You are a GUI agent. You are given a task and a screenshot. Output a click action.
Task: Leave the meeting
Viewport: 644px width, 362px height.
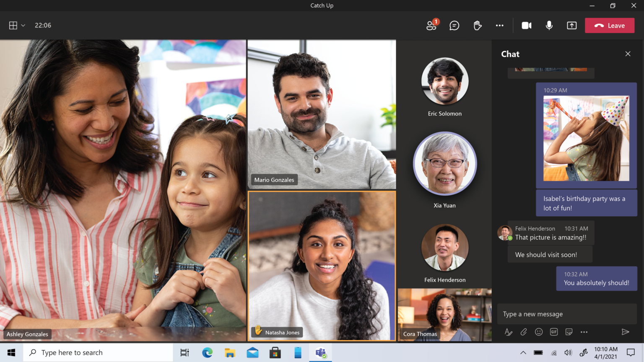click(610, 25)
